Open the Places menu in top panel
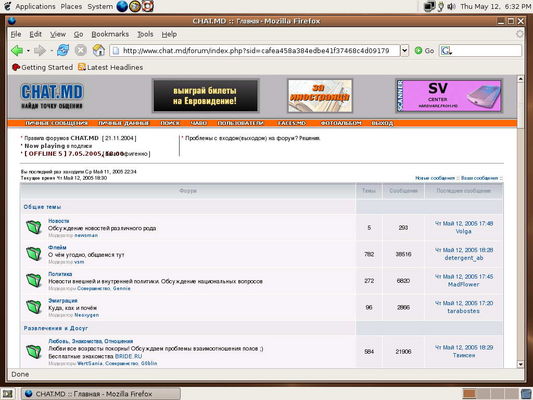This screenshot has height=400, width=533. (71, 6)
